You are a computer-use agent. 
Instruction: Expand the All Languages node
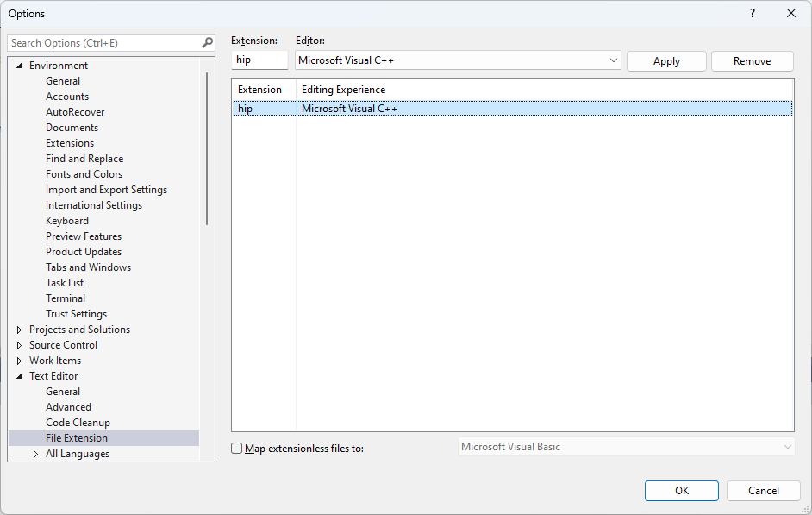34,453
